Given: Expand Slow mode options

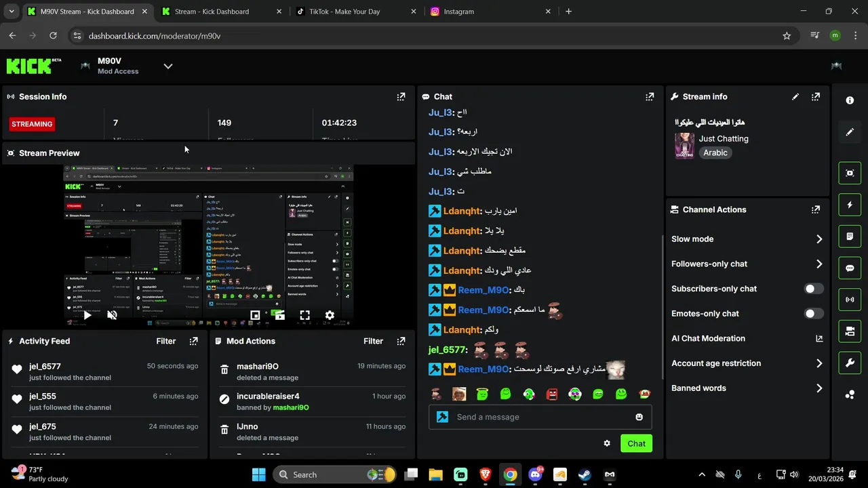Looking at the screenshot, I should point(747,239).
